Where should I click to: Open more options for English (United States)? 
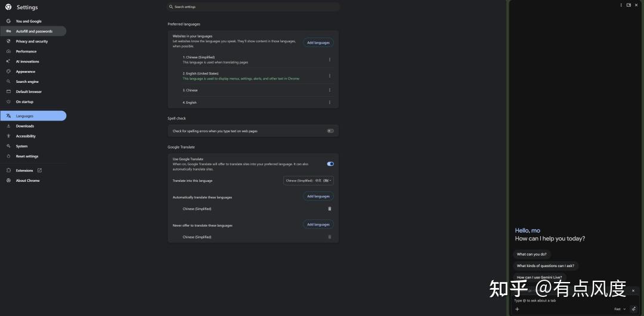point(330,76)
